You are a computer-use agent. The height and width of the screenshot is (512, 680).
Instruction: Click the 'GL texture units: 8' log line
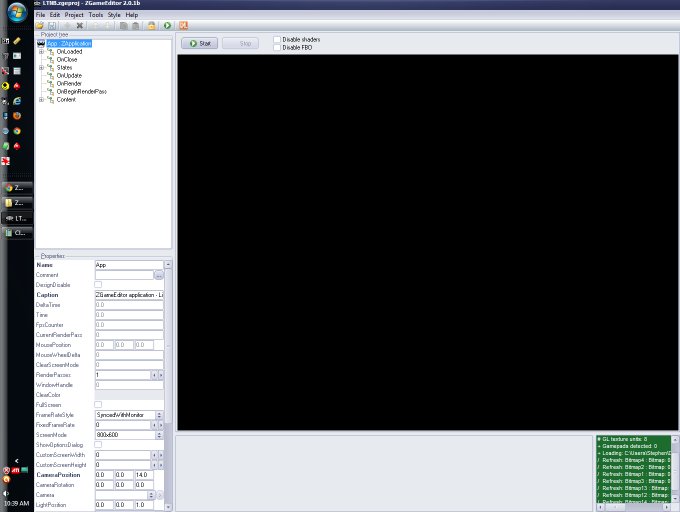pos(623,439)
